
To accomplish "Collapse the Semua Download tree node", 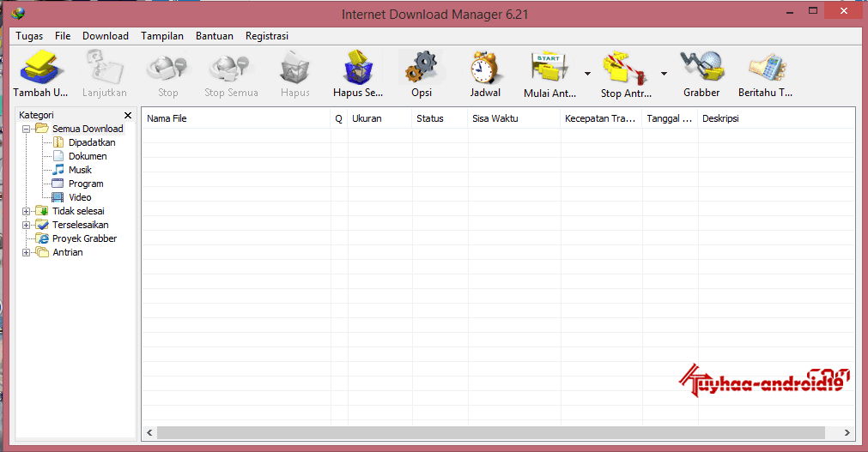I will click(x=26, y=129).
